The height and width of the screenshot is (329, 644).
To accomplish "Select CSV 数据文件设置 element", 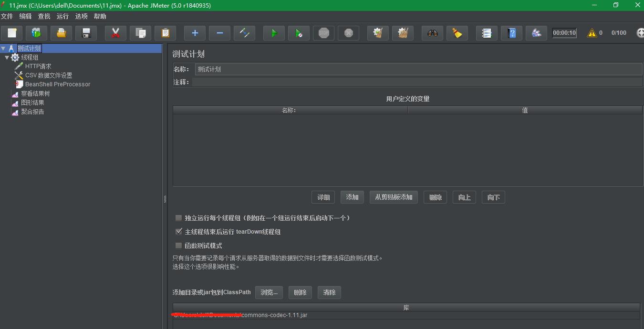I will (x=49, y=75).
